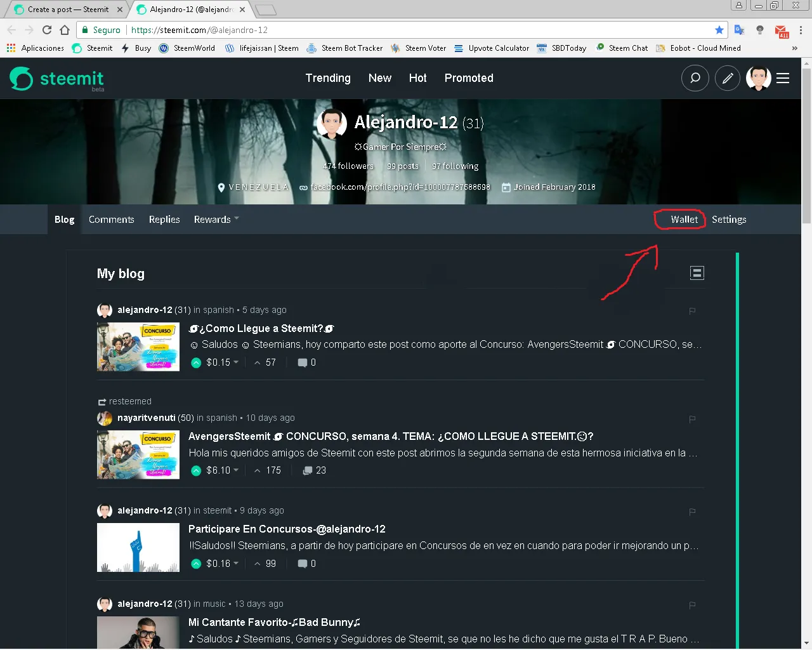
Task: Open the nayaritvenuti author link
Action: (146, 418)
